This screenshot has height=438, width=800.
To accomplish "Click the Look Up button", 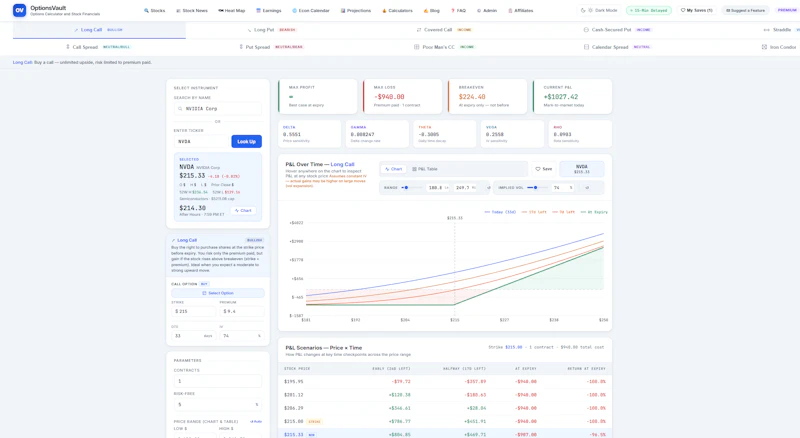I will coord(246,141).
